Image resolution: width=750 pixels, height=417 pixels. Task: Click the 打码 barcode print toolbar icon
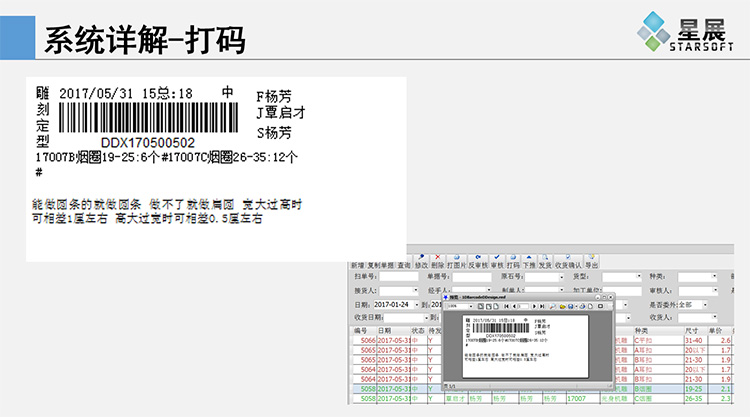click(513, 263)
